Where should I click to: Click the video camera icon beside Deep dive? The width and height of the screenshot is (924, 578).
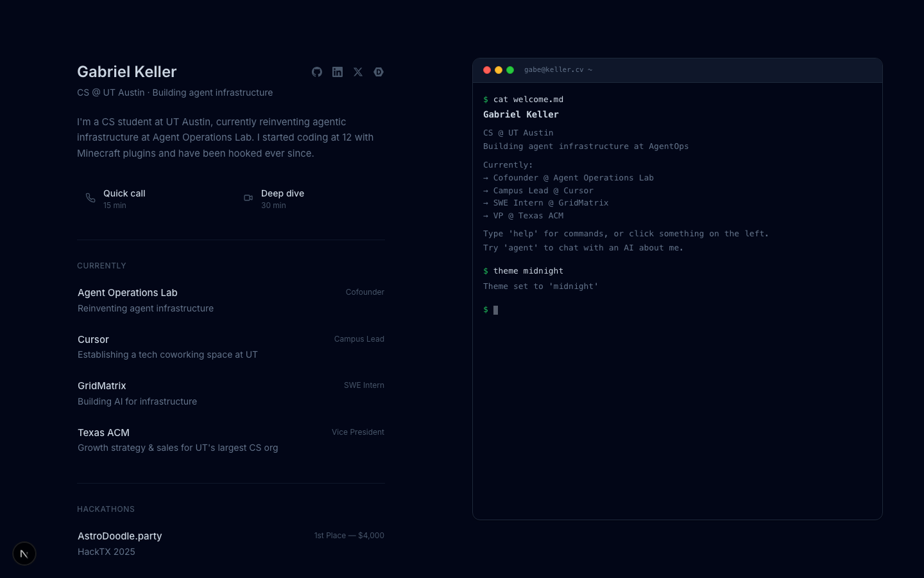tap(248, 198)
